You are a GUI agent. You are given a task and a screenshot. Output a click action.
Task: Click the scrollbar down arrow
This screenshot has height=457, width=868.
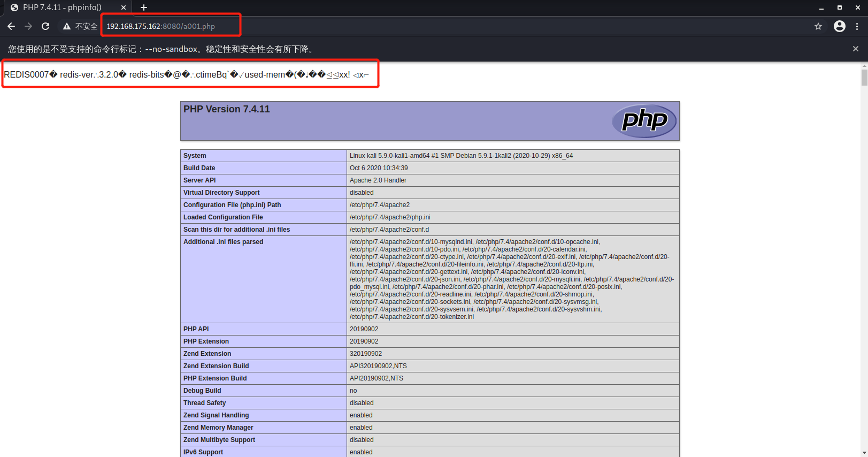pos(864,453)
